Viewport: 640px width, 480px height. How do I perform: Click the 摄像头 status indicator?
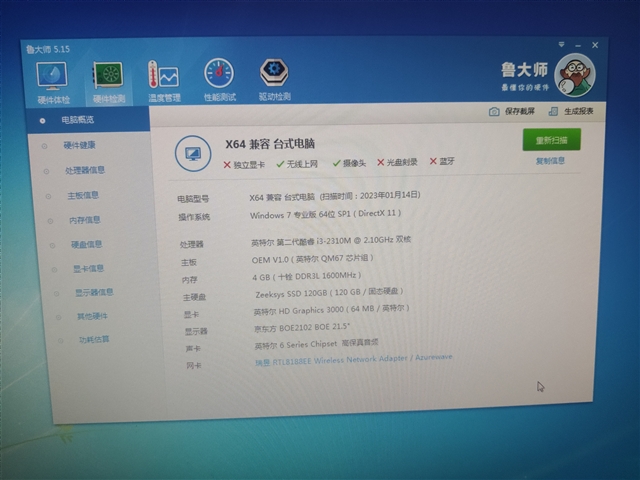click(349, 163)
